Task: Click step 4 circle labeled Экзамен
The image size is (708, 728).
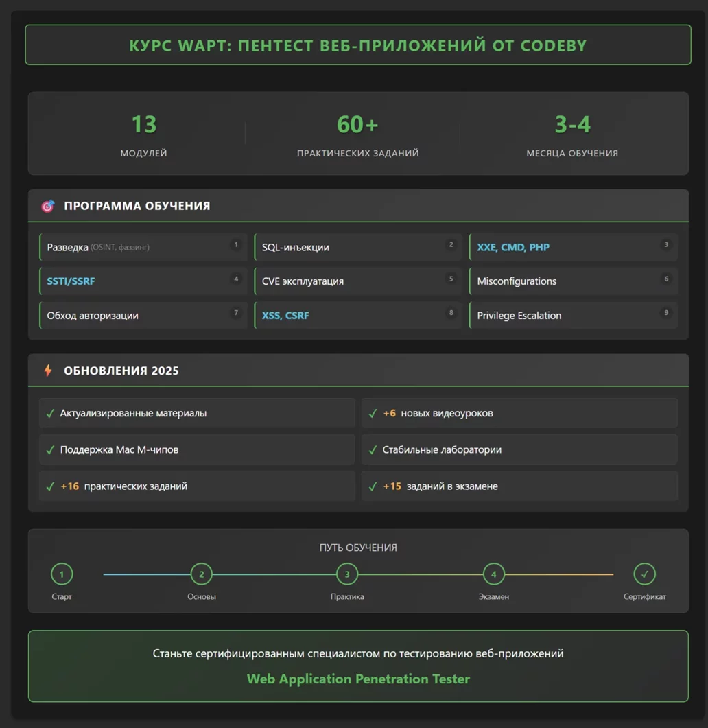Action: point(493,574)
